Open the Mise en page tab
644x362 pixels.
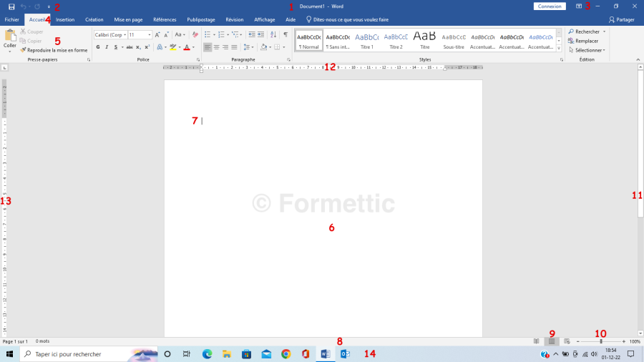click(128, 19)
